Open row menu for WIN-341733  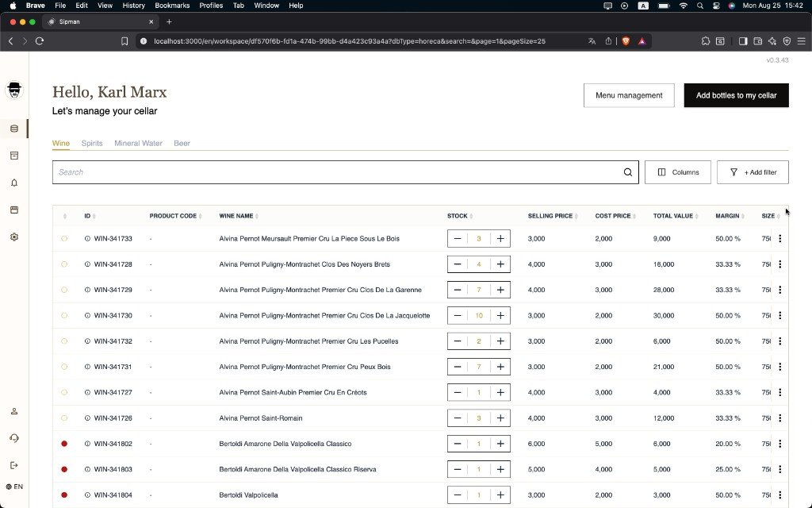tap(780, 238)
